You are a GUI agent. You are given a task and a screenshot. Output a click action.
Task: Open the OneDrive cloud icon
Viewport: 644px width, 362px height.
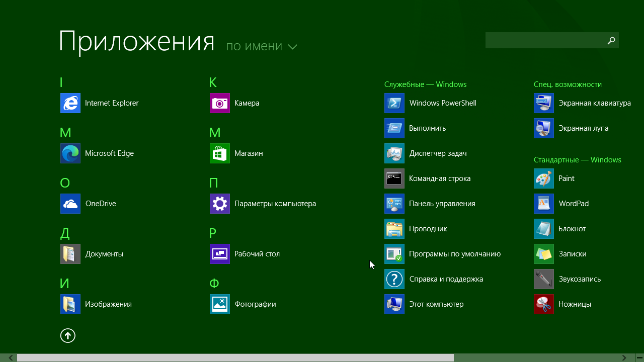[70, 204]
